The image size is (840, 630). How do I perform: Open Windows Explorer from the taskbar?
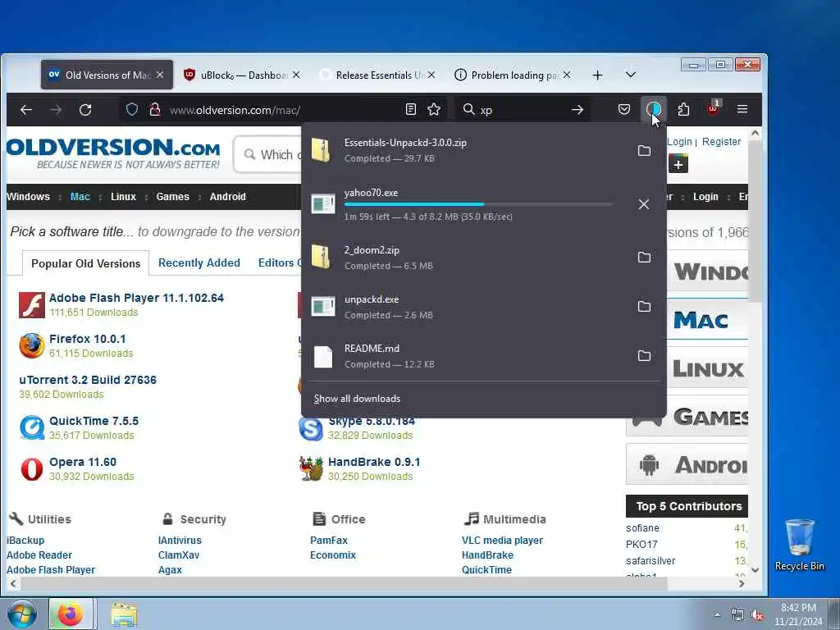point(125,614)
